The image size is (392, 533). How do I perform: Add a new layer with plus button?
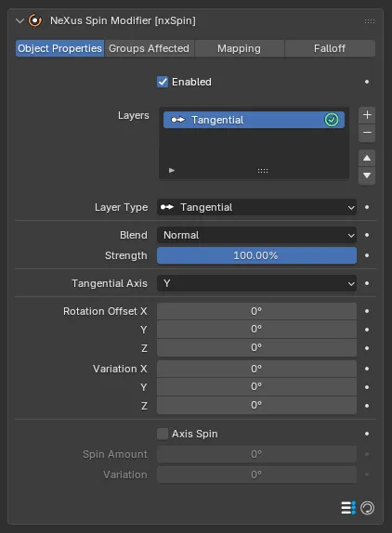click(x=367, y=115)
